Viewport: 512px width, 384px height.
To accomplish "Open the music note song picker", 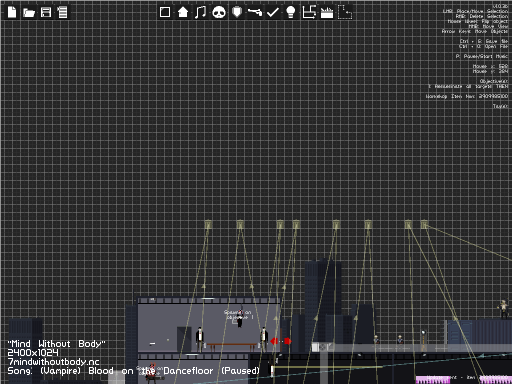I will pyautogui.click(x=200, y=12).
